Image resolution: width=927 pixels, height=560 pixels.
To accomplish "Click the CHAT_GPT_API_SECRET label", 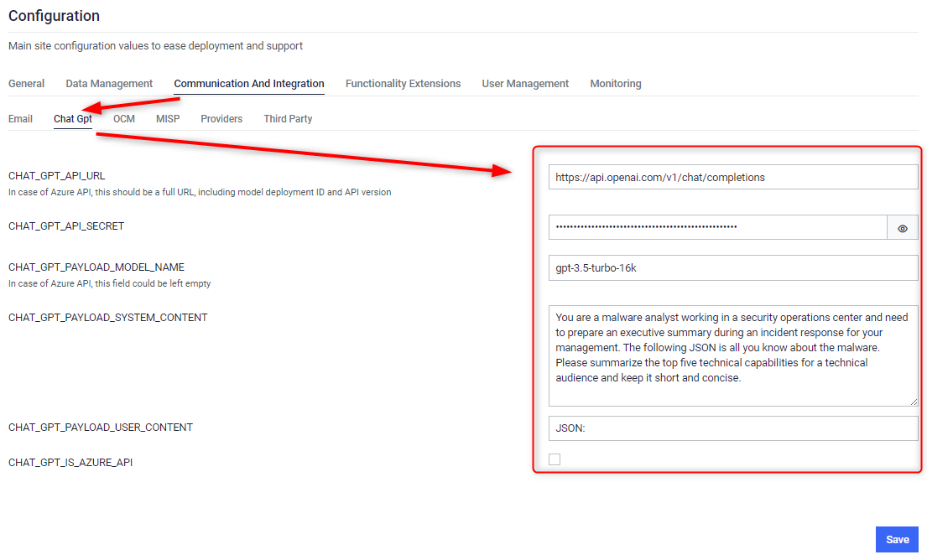I will (66, 226).
